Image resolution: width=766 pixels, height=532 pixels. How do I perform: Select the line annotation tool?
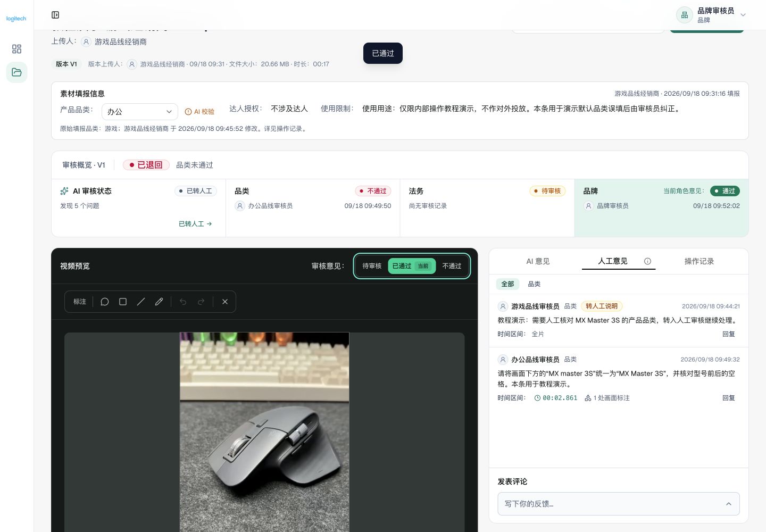141,302
